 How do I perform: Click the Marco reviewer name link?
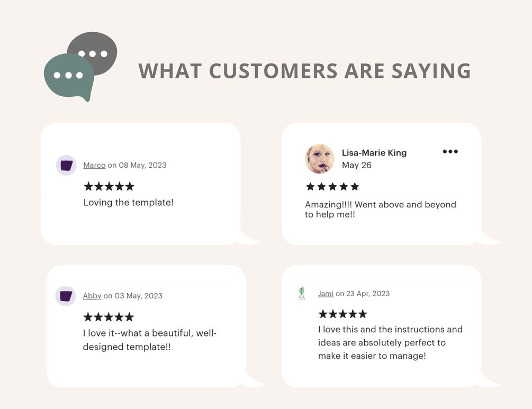tap(94, 165)
